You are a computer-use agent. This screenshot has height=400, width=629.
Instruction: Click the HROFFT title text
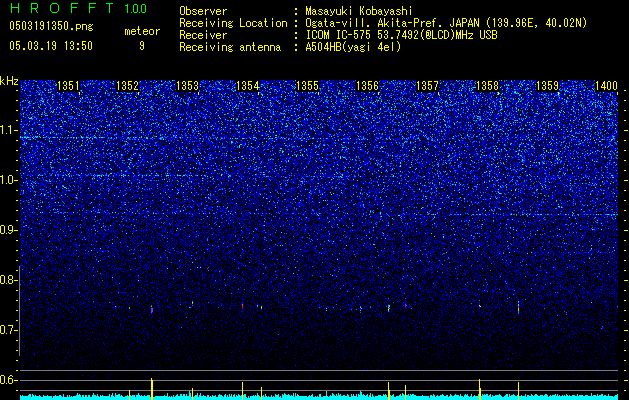coord(62,8)
